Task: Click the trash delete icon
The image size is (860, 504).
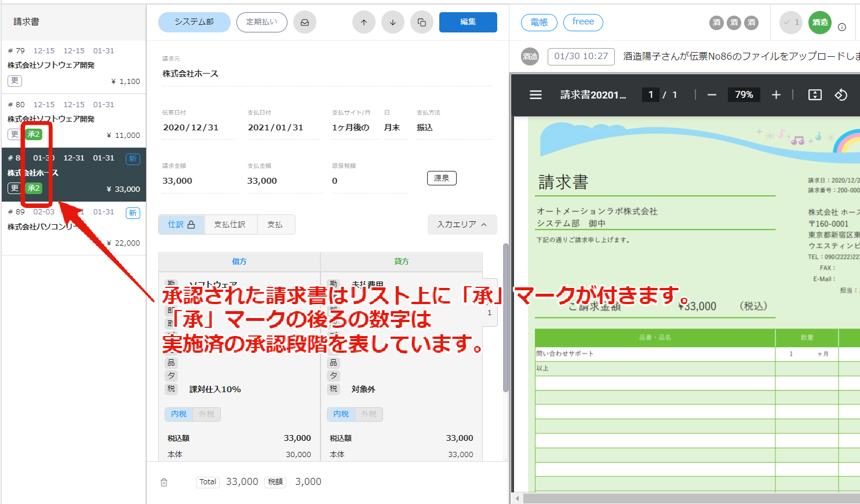Action: click(164, 482)
